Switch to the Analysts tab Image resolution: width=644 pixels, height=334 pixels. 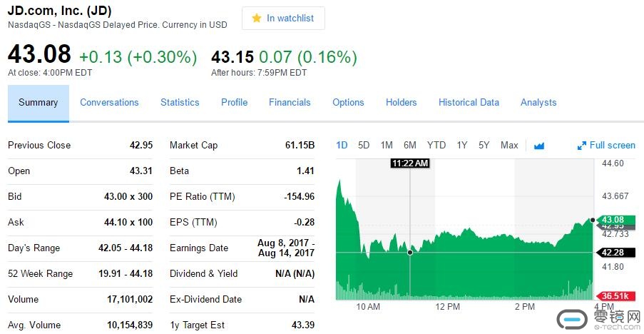point(538,103)
